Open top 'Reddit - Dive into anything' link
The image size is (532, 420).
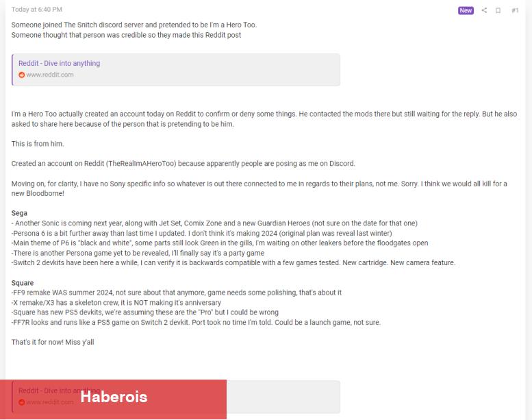(59, 63)
